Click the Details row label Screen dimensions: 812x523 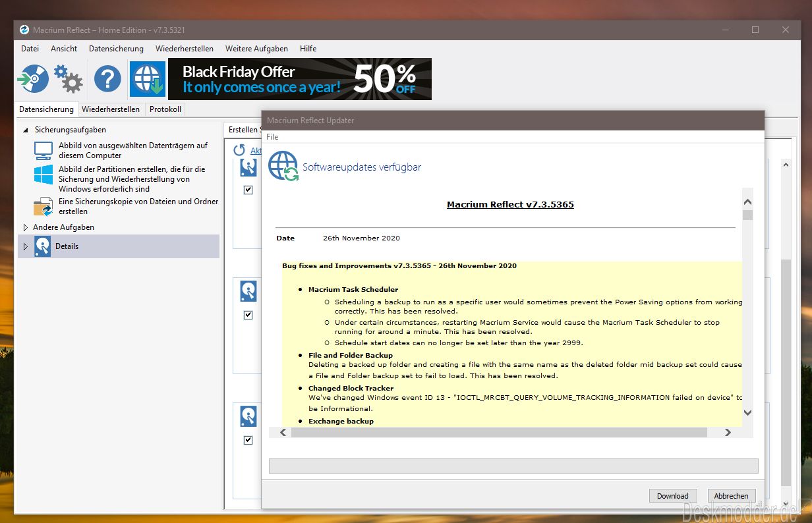[67, 246]
